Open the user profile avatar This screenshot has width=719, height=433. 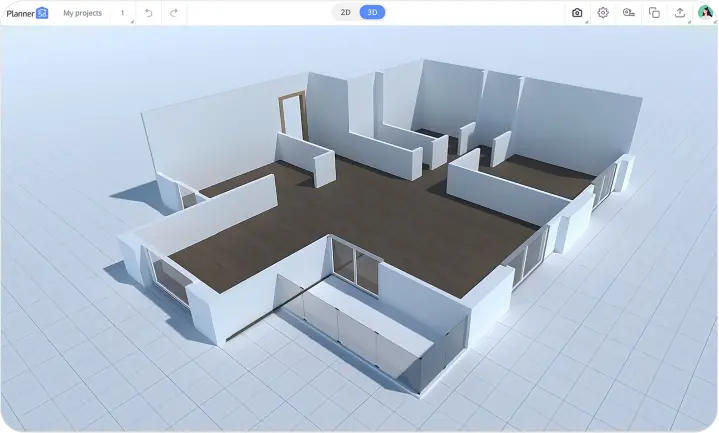pos(704,13)
